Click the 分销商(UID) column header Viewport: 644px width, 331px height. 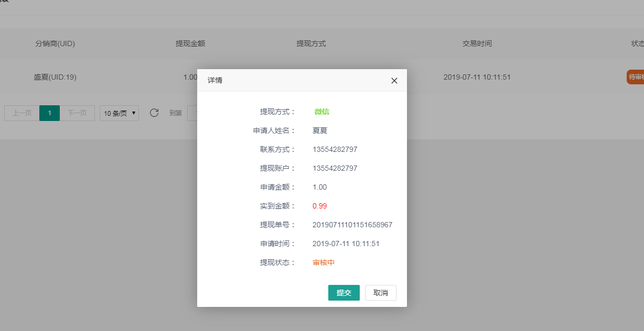pyautogui.click(x=55, y=43)
